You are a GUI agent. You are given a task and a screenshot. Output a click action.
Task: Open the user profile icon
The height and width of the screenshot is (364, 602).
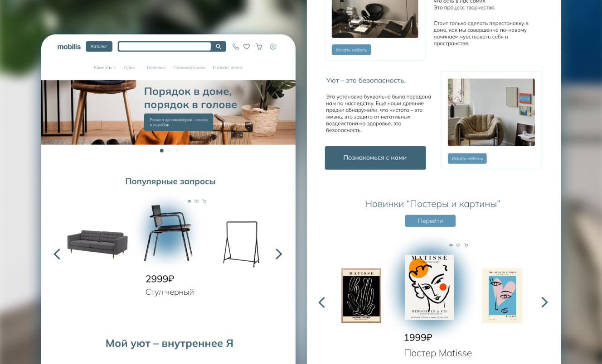coord(273,47)
